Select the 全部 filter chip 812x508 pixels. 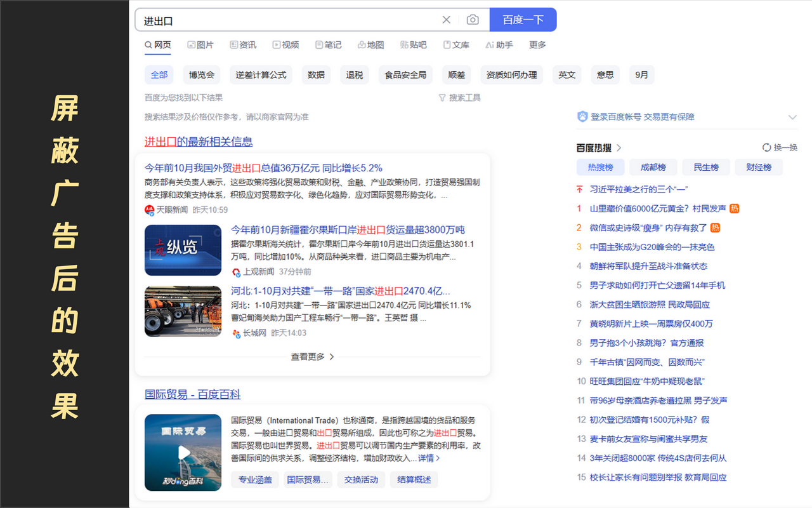pyautogui.click(x=159, y=74)
